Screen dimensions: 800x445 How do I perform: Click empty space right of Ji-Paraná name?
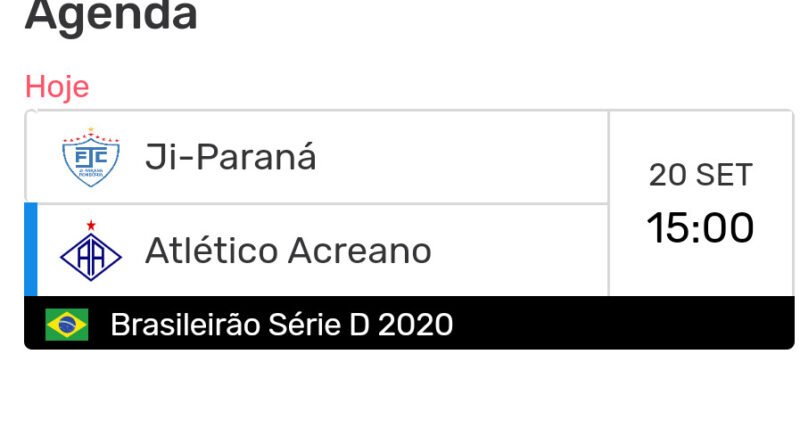460,157
